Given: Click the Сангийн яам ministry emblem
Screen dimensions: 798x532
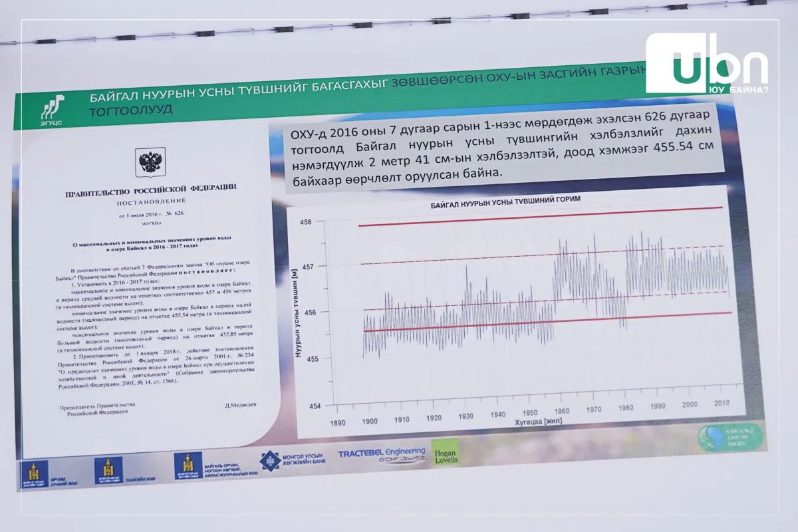Looking at the screenshot, I should (x=108, y=469).
